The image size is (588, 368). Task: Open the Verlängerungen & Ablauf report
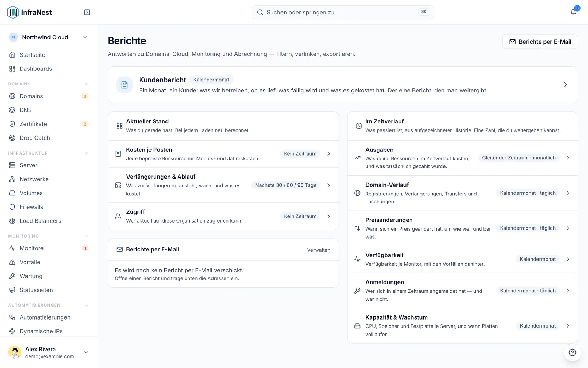(x=223, y=185)
